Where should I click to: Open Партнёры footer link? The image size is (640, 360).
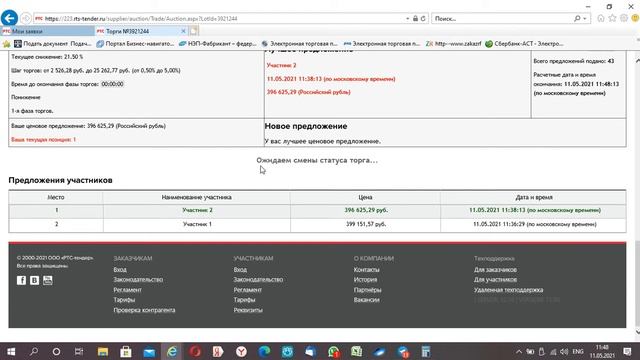(x=367, y=290)
